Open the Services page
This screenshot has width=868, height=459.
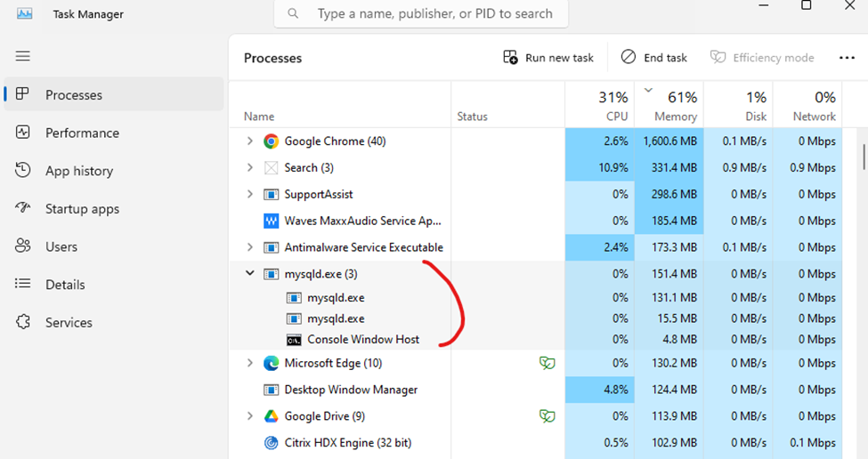point(114,322)
